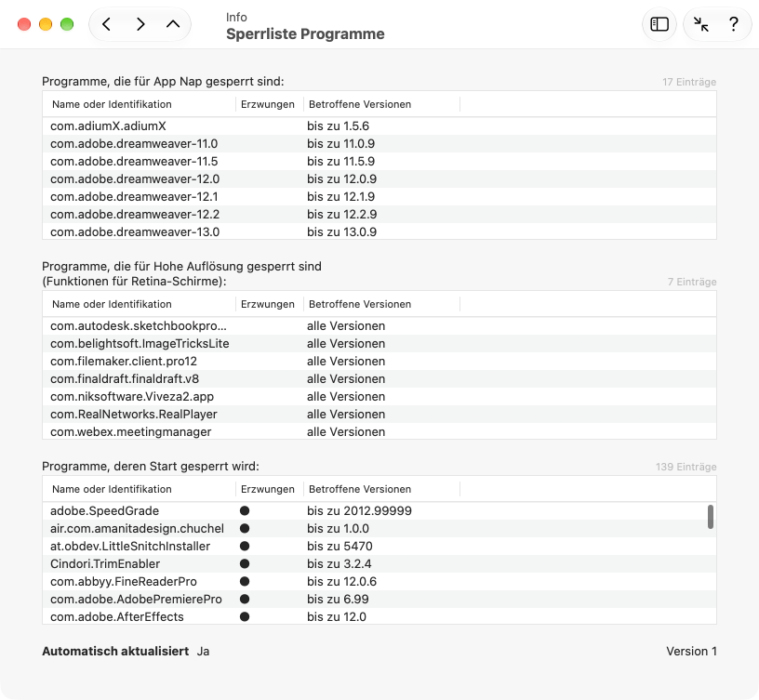This screenshot has height=700, width=759.
Task: Navigate up with the upward chevron button
Action: 173,24
